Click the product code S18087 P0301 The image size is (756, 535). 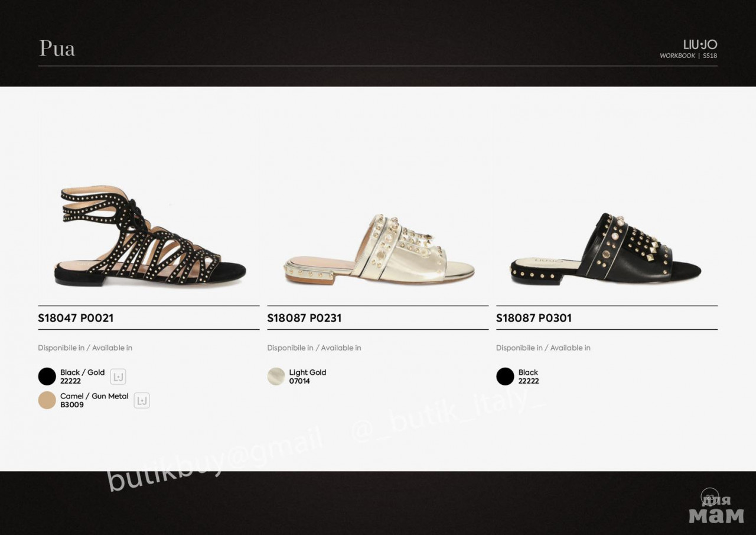(x=534, y=318)
